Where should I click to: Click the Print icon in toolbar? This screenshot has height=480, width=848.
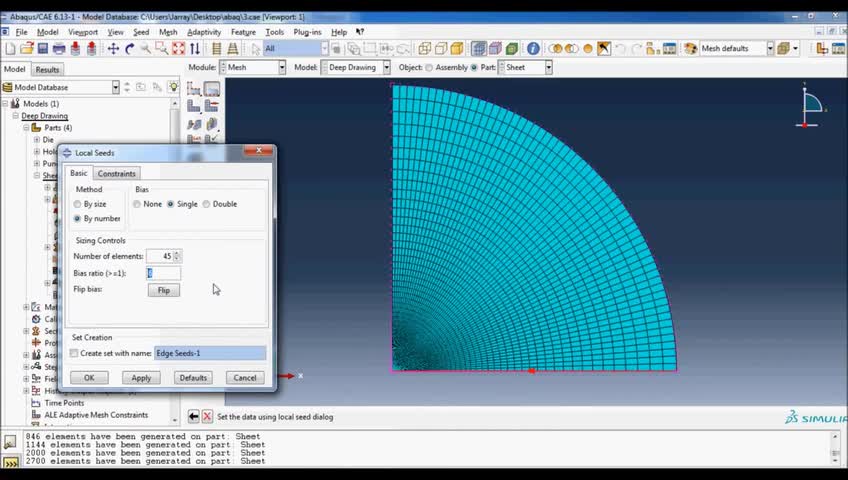(59, 49)
